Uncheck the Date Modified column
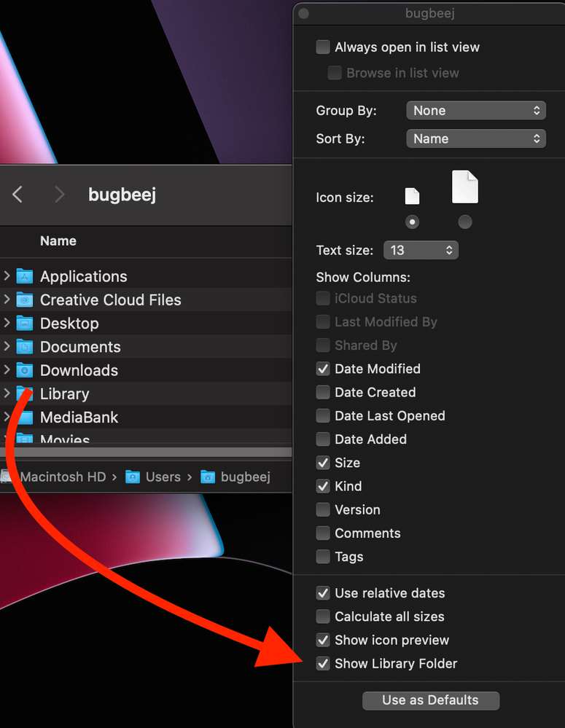Viewport: 565px width, 728px height. coord(323,369)
